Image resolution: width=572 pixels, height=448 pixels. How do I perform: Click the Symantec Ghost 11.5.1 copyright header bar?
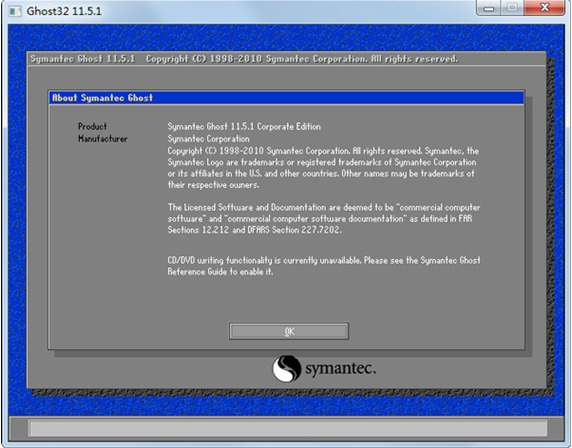(286, 59)
